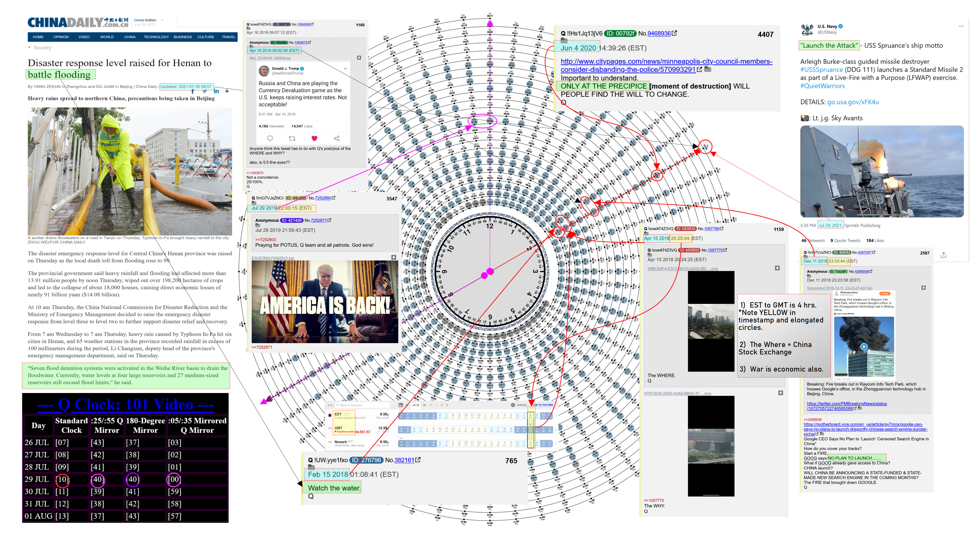This screenshot has width=980, height=539.
Task: Click the share icon on Trump's tweet
Action: tap(337, 139)
